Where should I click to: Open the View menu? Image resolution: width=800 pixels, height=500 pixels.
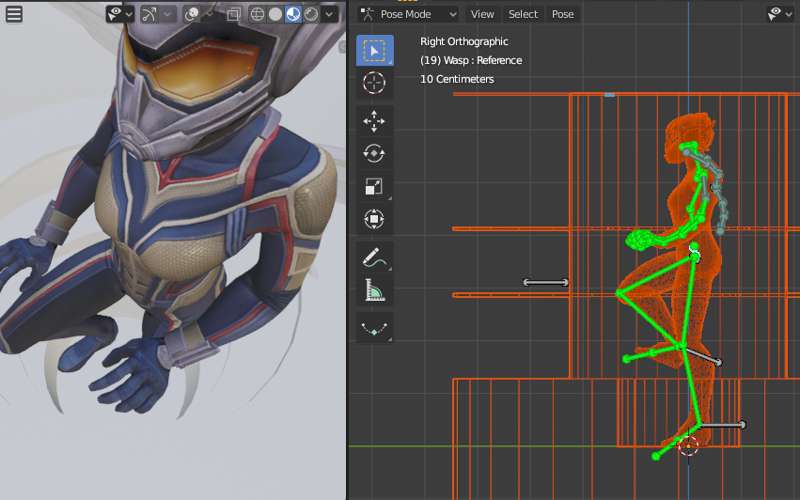[482, 14]
